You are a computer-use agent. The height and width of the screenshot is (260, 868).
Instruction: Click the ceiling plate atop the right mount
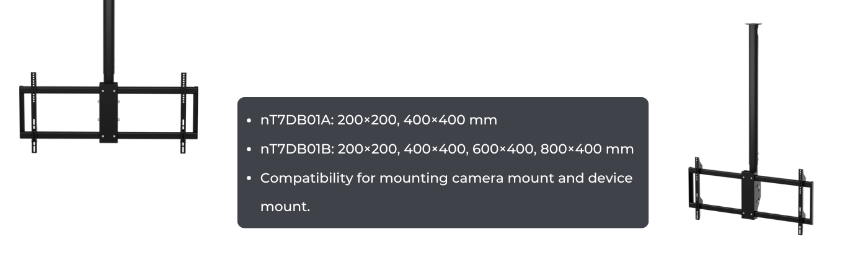[753, 25]
